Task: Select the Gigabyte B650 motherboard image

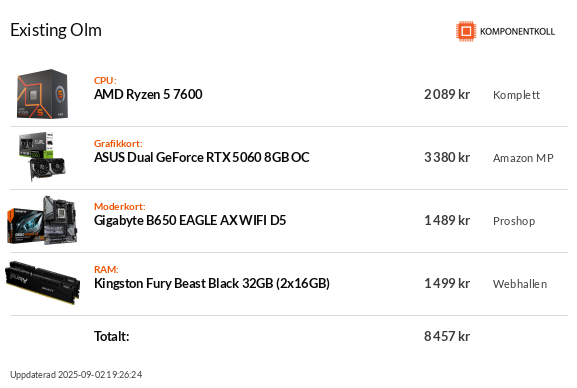Action: pyautogui.click(x=42, y=220)
